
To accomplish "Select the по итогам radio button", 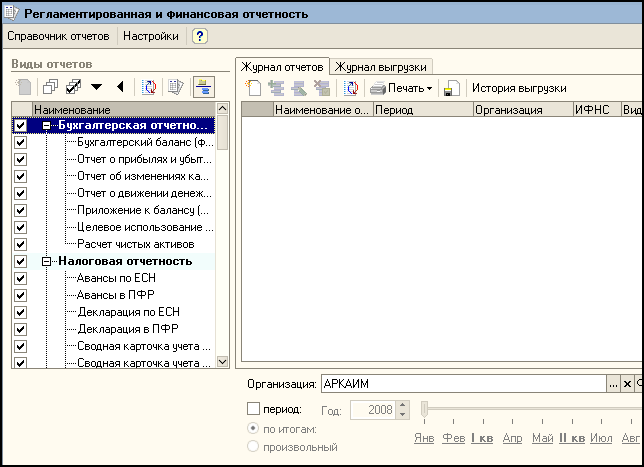I will coord(253,428).
